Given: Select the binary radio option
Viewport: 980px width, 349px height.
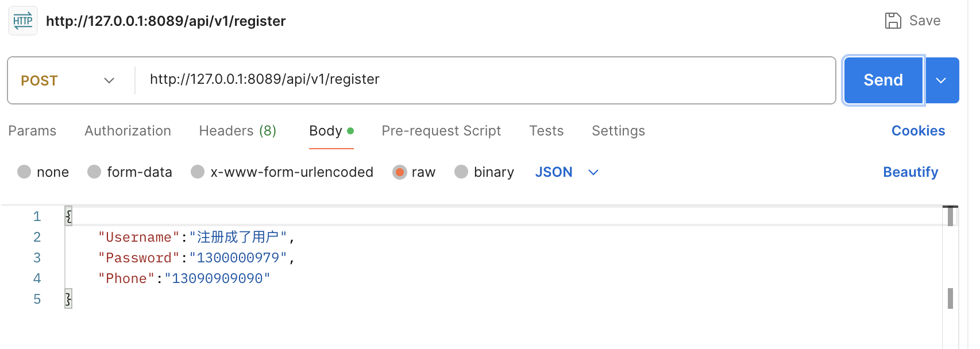Looking at the screenshot, I should [x=461, y=172].
